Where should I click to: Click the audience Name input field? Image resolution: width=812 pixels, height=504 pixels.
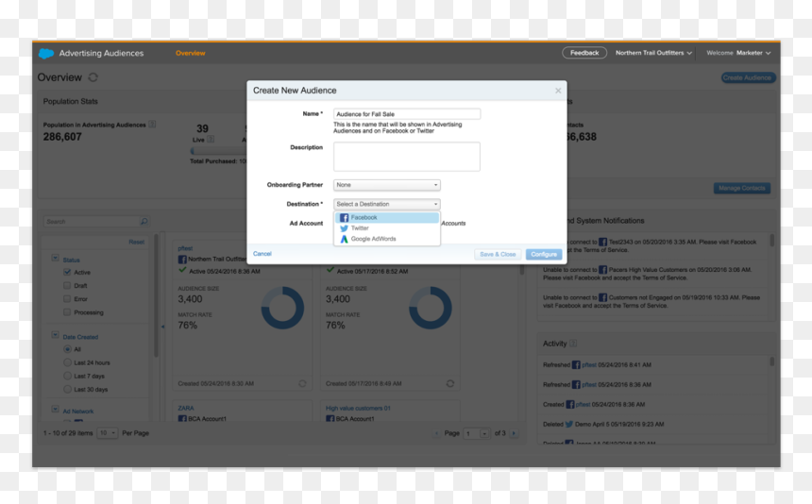point(407,114)
